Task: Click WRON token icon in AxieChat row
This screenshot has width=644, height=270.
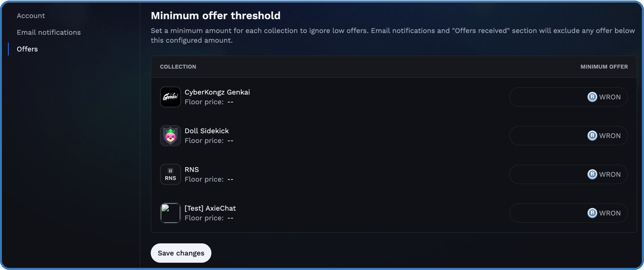Action: 592,213
